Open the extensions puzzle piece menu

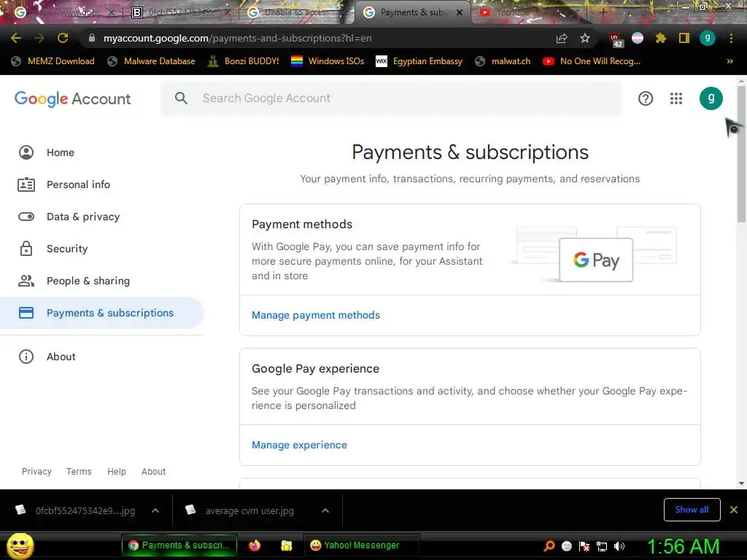[661, 38]
